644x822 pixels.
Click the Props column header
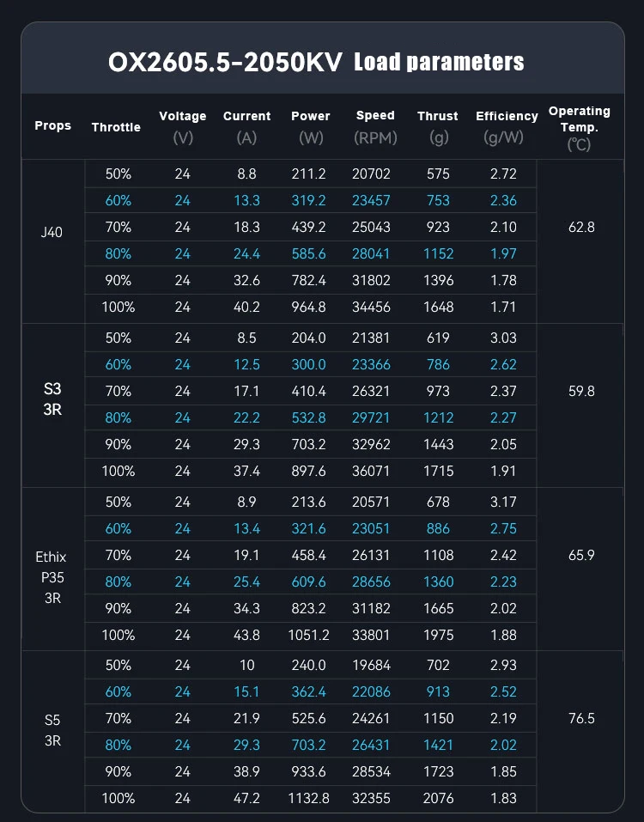click(x=52, y=125)
